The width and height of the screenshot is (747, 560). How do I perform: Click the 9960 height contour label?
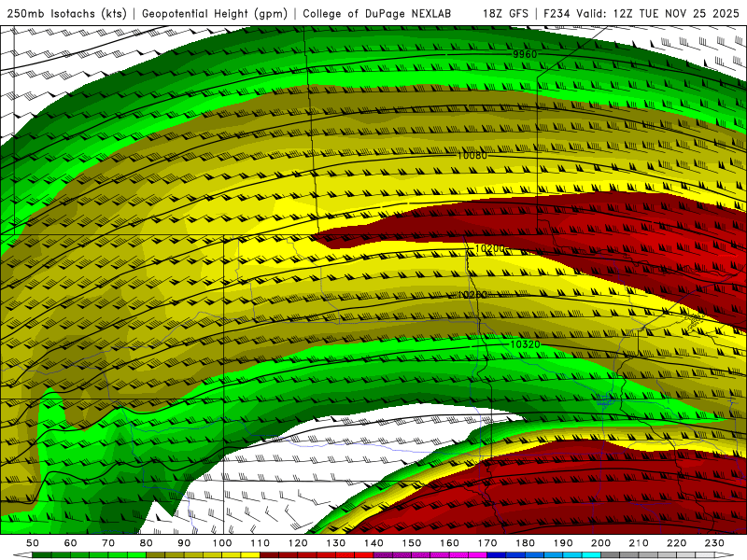coord(525,54)
